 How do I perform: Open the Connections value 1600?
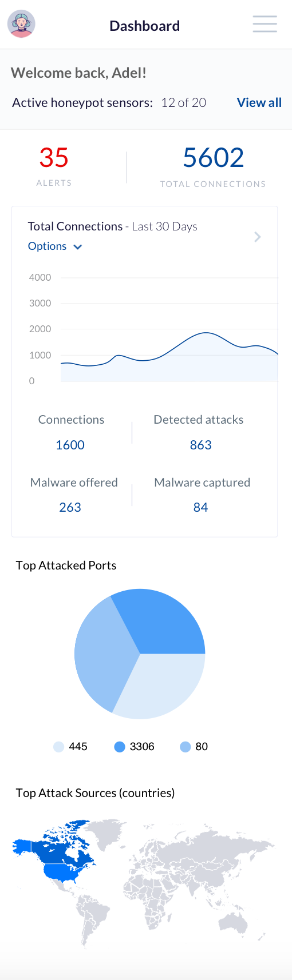pyautogui.click(x=70, y=445)
